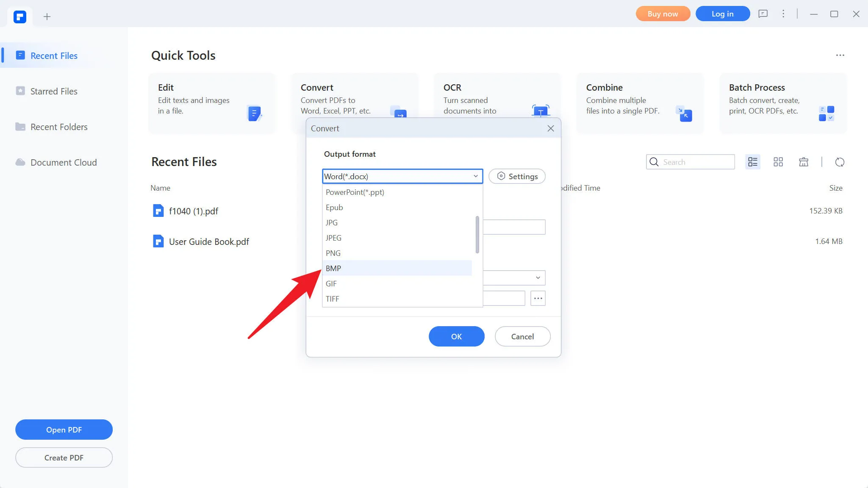Click the Combine tool icon

pos(684,114)
